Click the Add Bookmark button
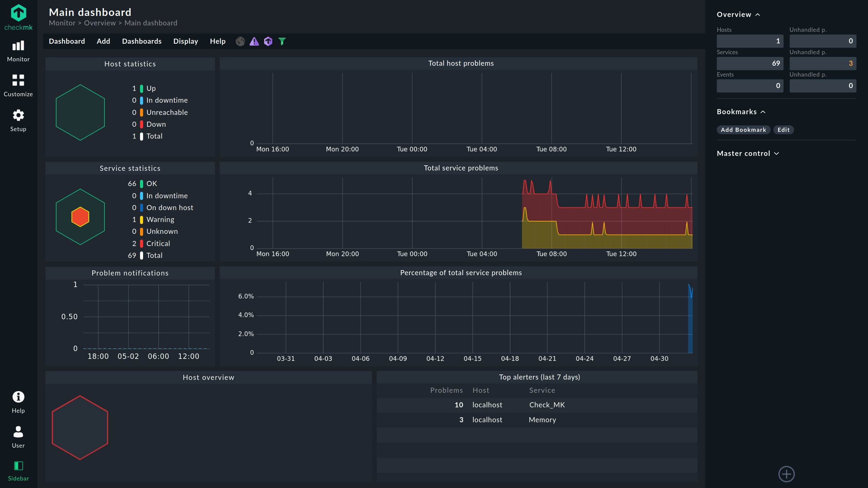 [744, 129]
